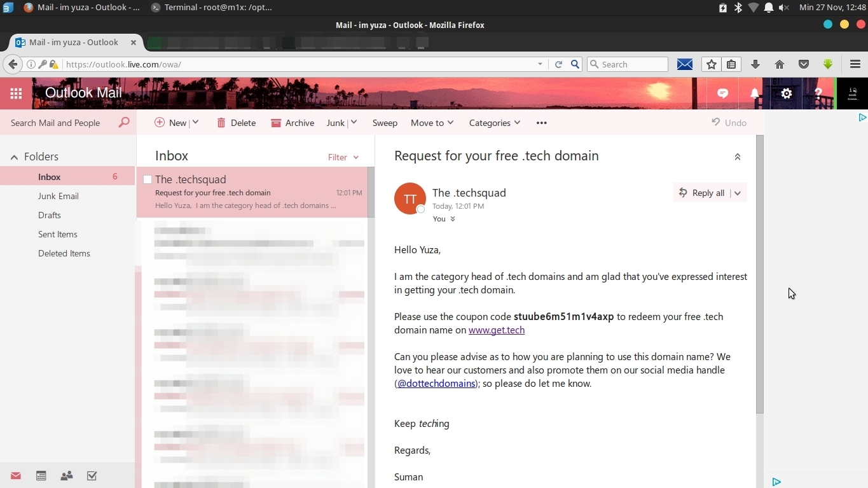Open the Move to dropdown
The height and width of the screenshot is (488, 868).
[x=432, y=123]
